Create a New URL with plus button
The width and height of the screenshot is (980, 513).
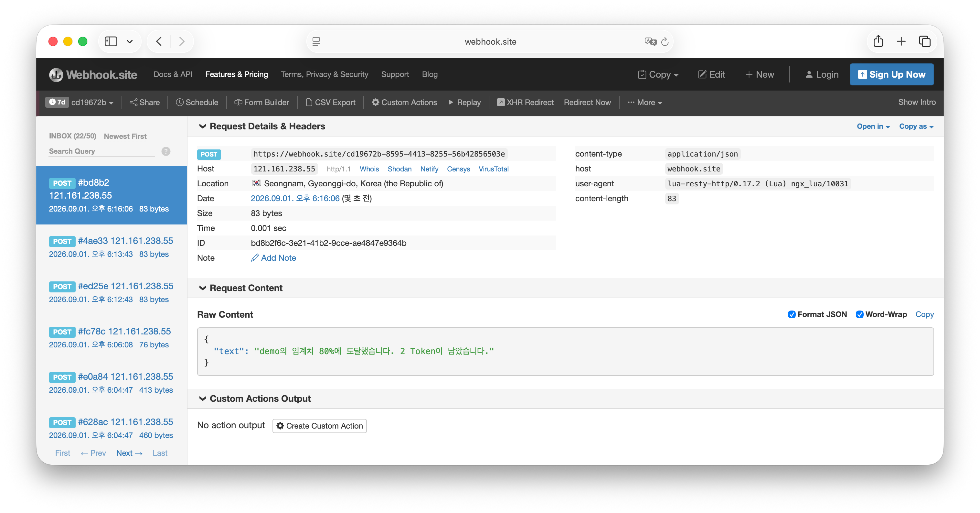click(x=760, y=75)
